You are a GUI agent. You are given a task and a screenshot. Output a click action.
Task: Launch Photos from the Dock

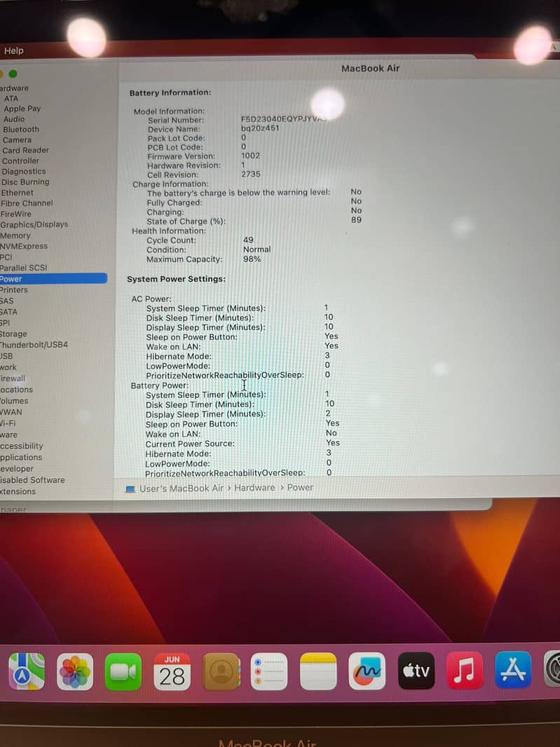[x=75, y=671]
